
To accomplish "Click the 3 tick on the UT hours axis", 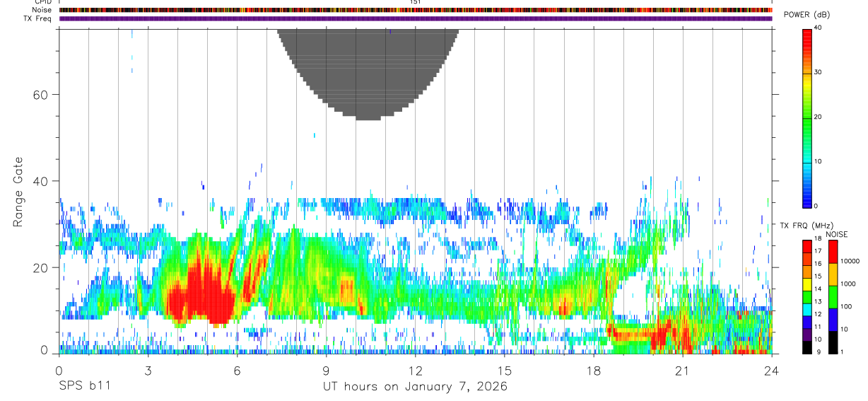I will (x=148, y=370).
